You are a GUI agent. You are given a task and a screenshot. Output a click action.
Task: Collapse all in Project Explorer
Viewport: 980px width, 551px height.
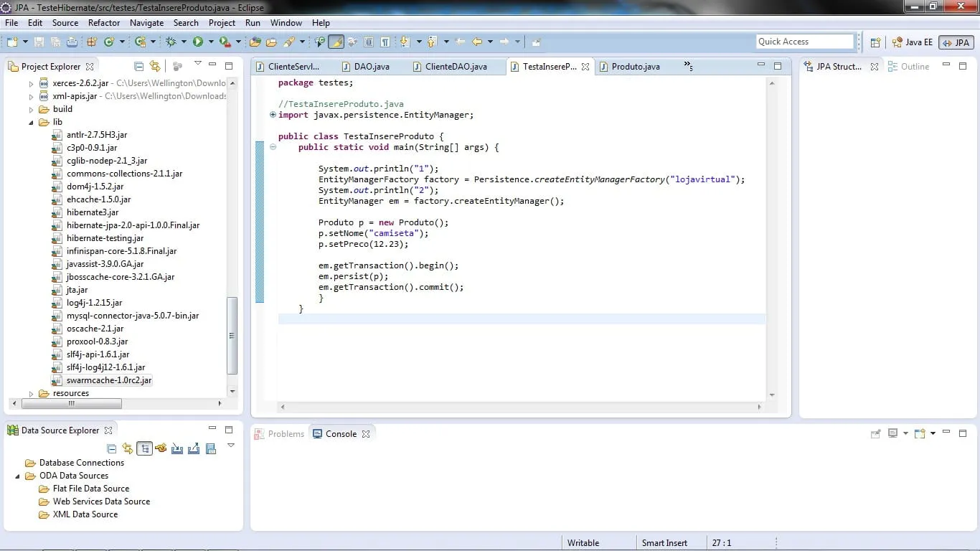tap(138, 67)
